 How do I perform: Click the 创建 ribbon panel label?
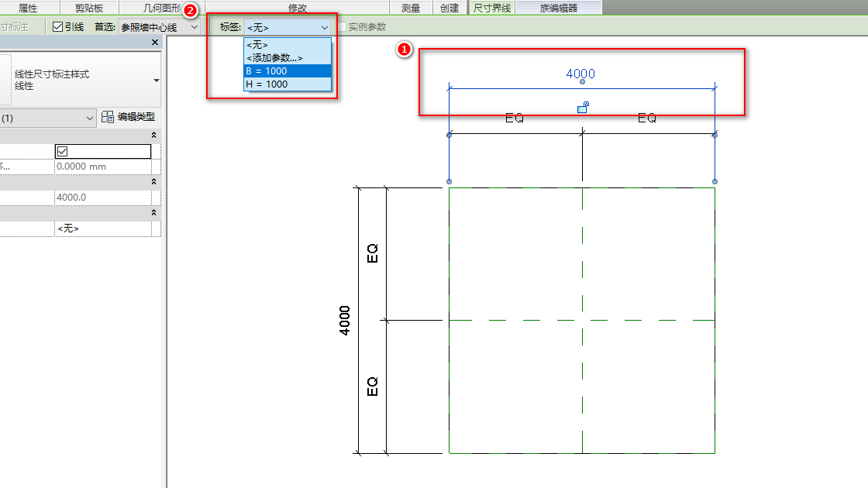pos(449,8)
